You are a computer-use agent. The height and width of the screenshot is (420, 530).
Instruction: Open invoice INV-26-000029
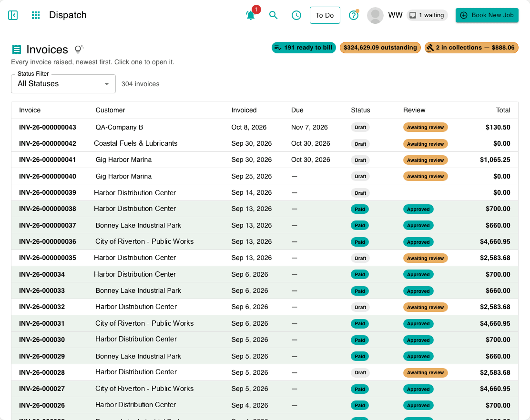[x=265, y=356]
